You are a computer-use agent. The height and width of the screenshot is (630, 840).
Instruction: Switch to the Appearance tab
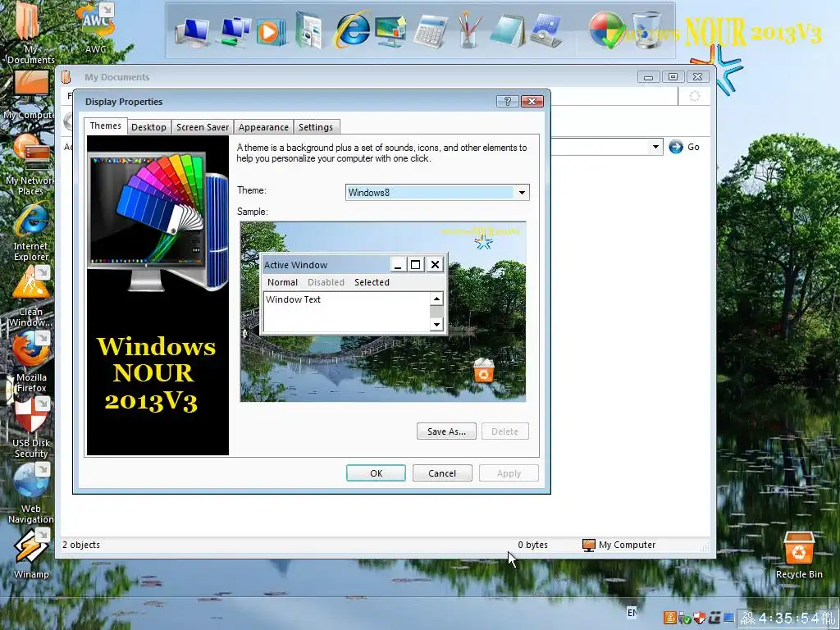point(263,127)
